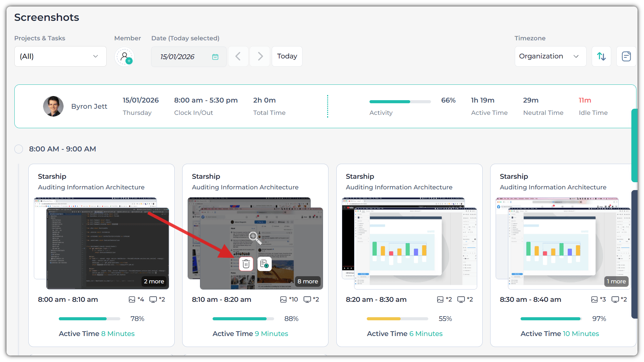Open the calendar date picker icon

(x=215, y=57)
